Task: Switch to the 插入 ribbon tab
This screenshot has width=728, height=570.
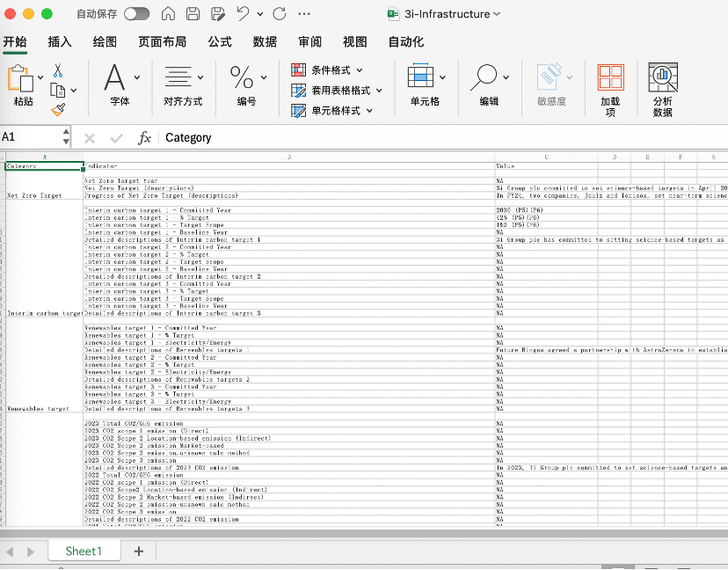Action: point(60,42)
